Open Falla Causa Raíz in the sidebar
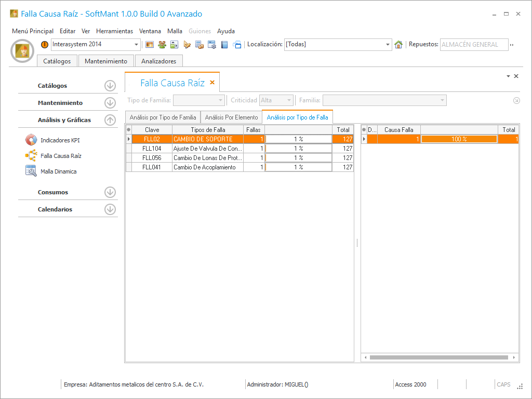Viewport: 532px width, 399px height. 61,156
